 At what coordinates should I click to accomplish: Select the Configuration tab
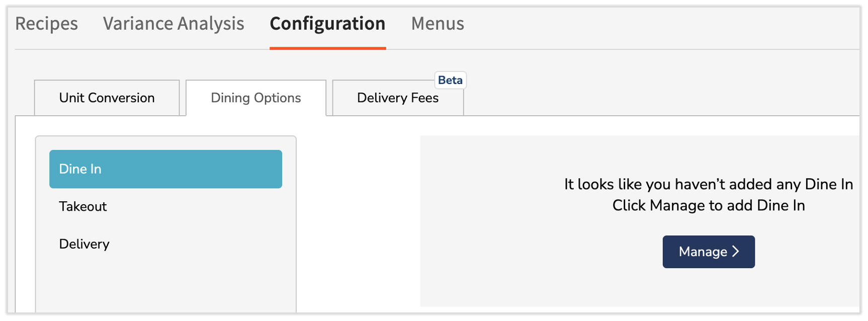(x=327, y=24)
